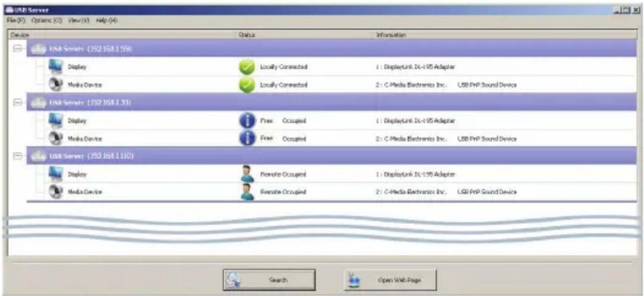644x296 pixels.
Task: Select the Display label under server 192.168.1.110
Action: (77, 174)
